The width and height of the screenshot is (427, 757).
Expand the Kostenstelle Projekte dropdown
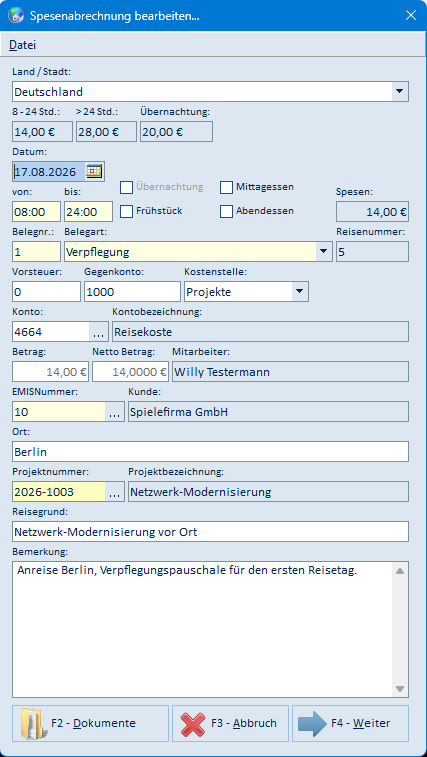point(299,292)
